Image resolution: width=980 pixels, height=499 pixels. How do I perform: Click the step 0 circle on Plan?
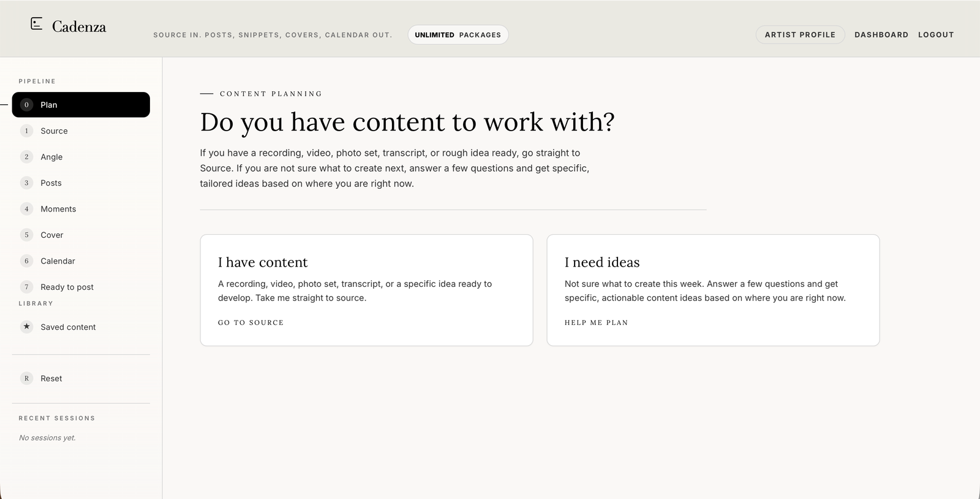[26, 105]
